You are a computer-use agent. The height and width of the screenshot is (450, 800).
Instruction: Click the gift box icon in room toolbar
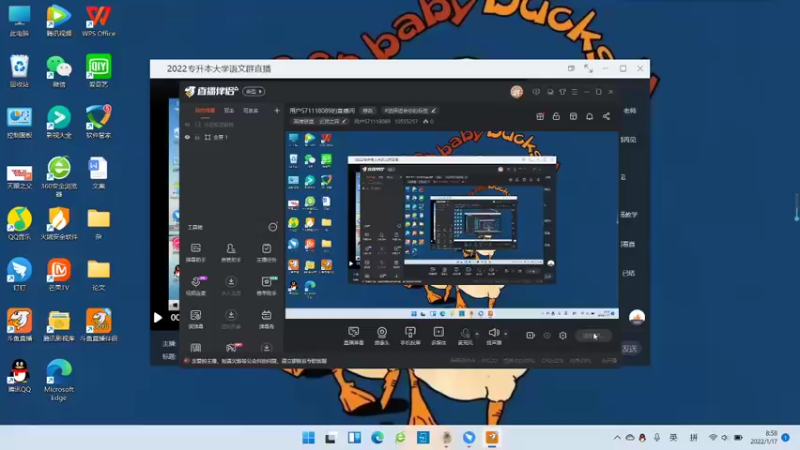[x=540, y=116]
